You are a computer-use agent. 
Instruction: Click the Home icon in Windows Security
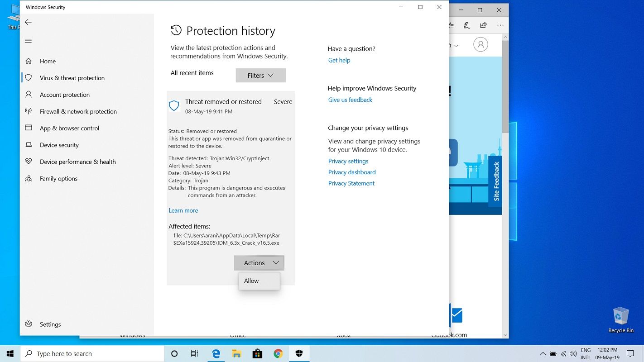[48, 61]
